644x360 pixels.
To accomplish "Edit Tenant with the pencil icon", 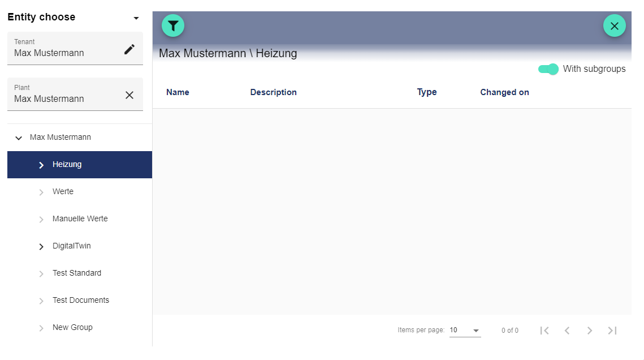I will click(x=129, y=49).
